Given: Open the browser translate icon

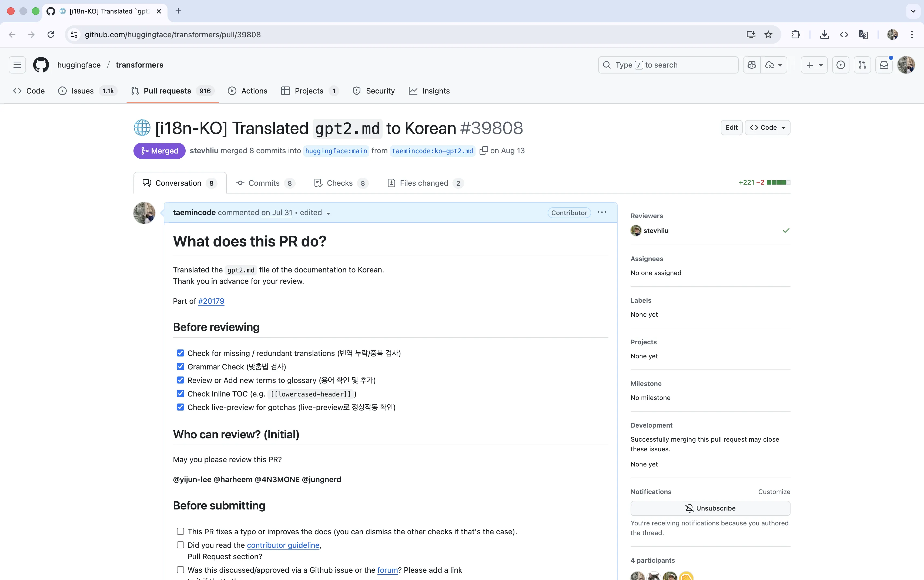Looking at the screenshot, I should click(863, 35).
